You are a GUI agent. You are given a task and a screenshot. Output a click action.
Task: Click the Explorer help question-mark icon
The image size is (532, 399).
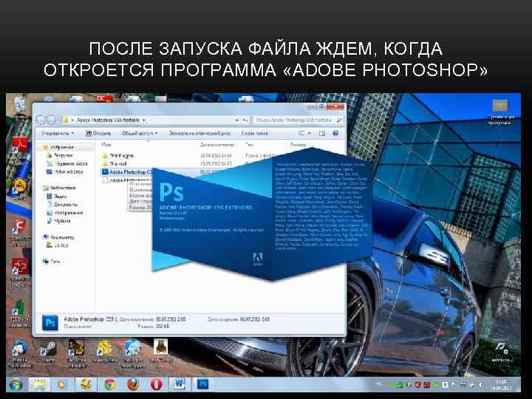pos(335,133)
